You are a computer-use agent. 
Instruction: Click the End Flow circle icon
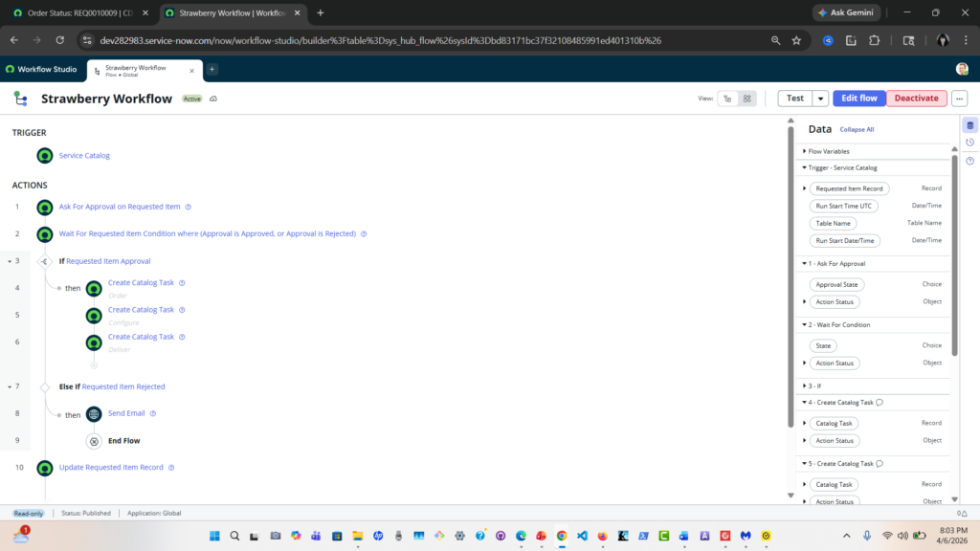94,441
